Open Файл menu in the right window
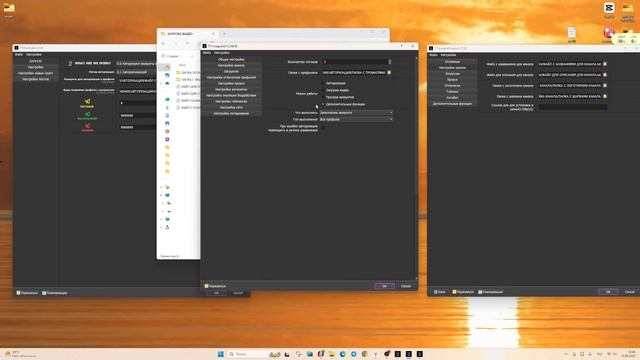Image resolution: width=640 pixels, height=360 pixels. pos(433,55)
